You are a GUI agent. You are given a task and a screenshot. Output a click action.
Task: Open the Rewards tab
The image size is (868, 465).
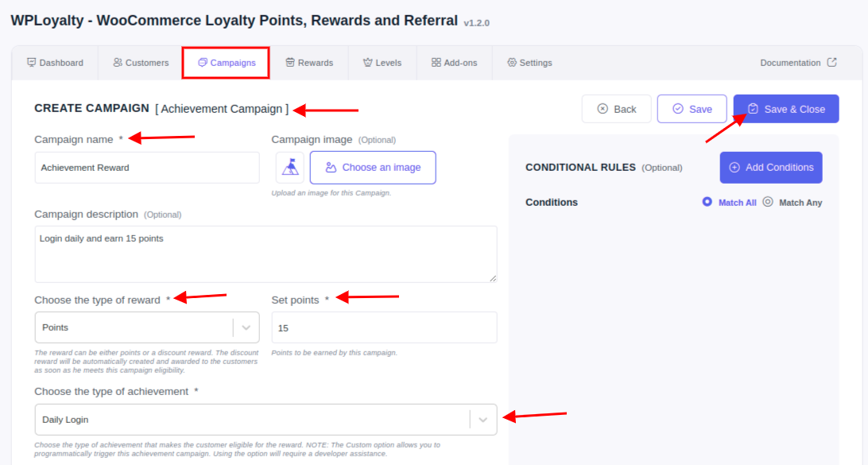coord(309,63)
